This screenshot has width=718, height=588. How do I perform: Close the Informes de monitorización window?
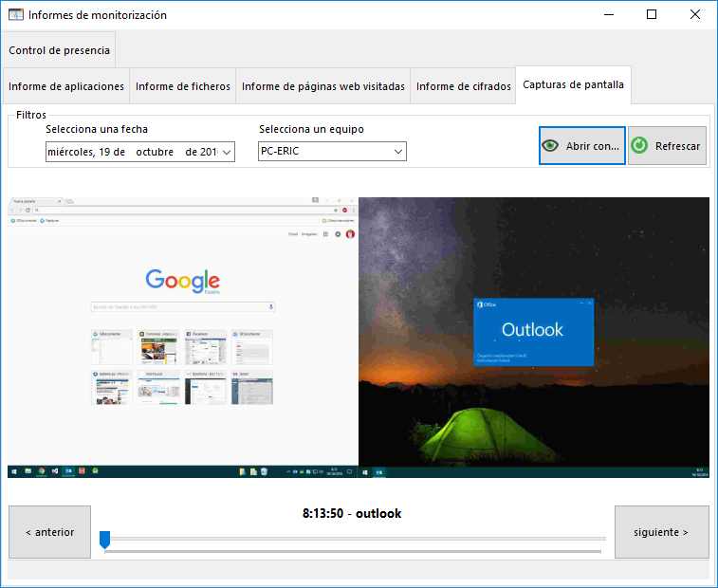[694, 14]
